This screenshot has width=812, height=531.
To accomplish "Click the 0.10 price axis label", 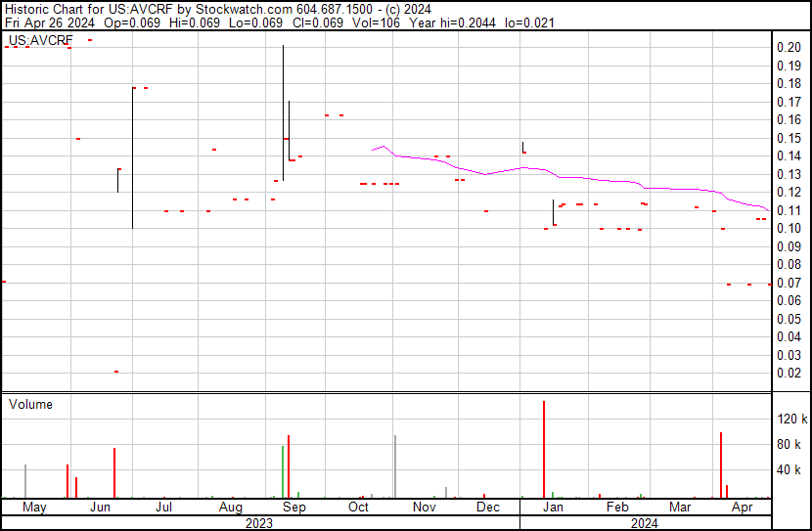I will (789, 228).
